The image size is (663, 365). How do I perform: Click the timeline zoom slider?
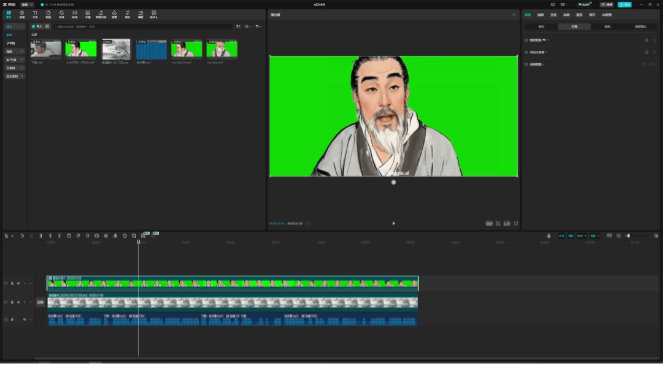[x=638, y=236]
